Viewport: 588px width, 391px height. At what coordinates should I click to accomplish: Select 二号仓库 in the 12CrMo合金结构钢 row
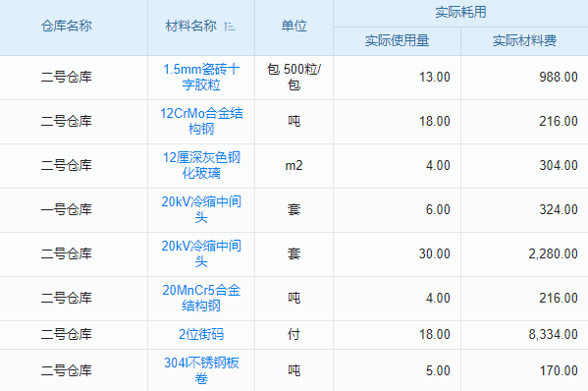pos(67,121)
